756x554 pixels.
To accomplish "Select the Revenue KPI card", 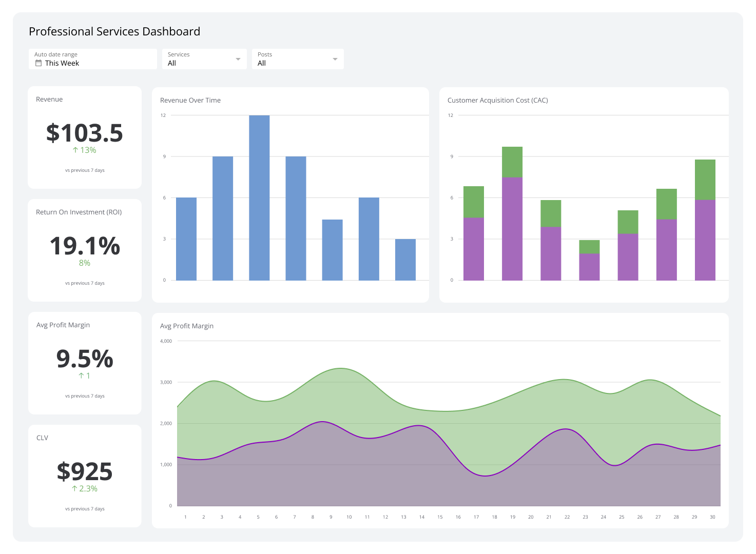I will tap(85, 137).
